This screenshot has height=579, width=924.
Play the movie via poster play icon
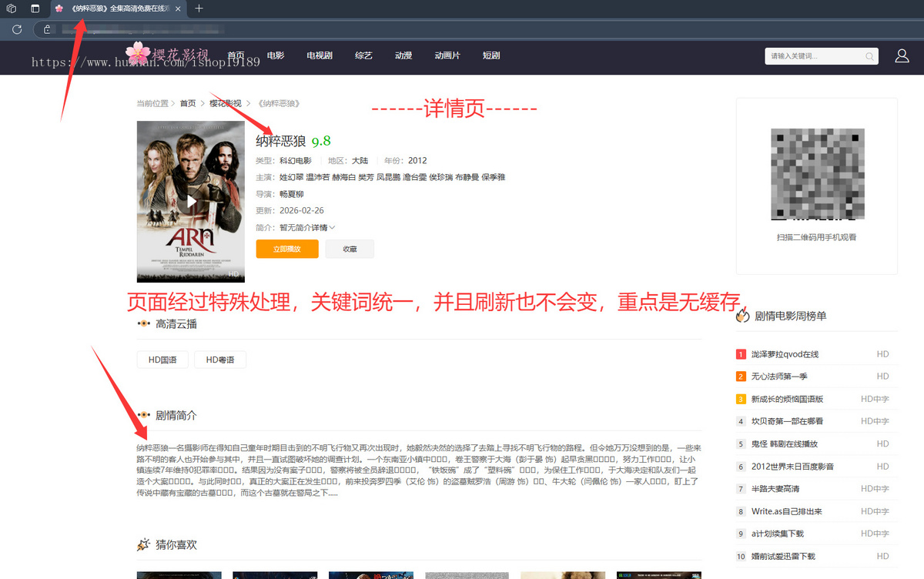click(x=192, y=202)
